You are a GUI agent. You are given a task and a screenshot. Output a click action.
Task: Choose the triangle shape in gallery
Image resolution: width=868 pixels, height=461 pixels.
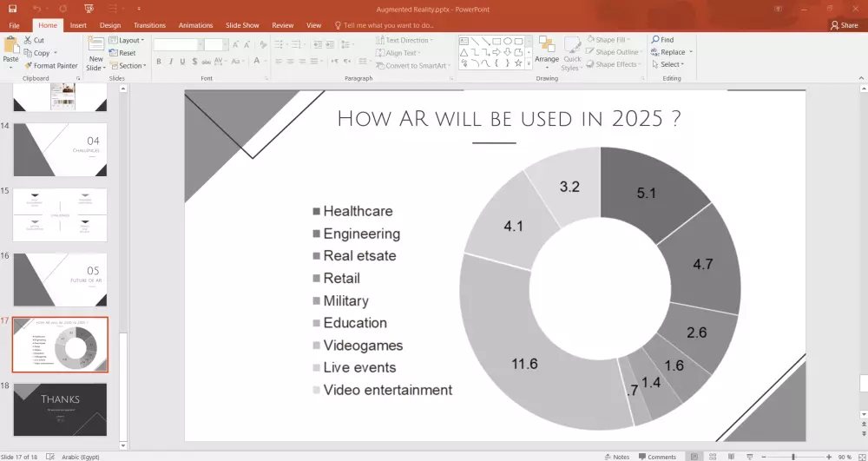464,52
